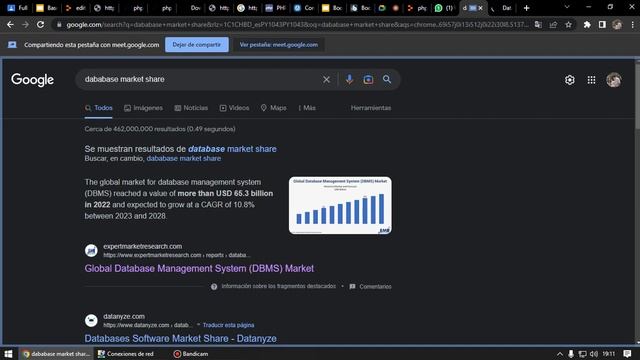Viewport: 640px width, 360px height.
Task: Click the taskbar clock showing 19:11
Action: tap(609, 354)
